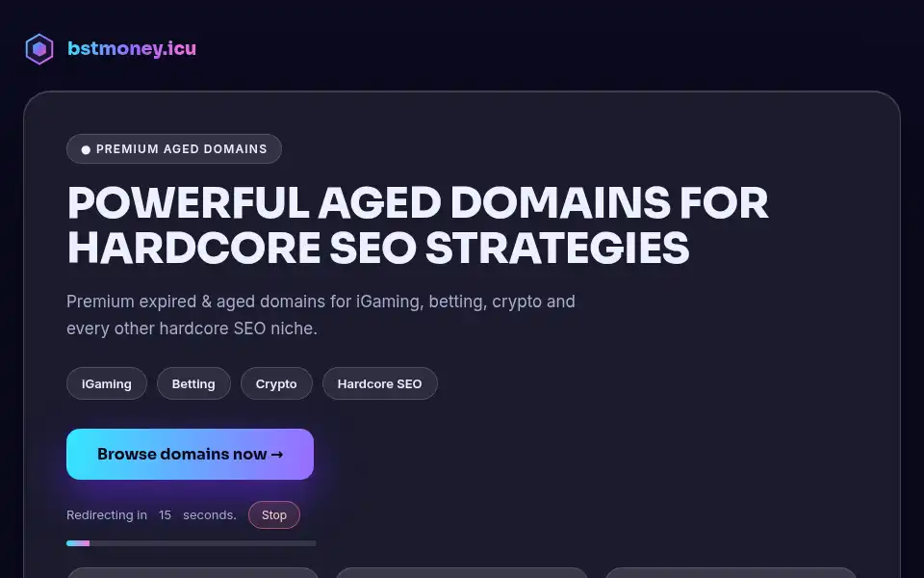Click the redirect progress bar
924x578 pixels.
191,543
